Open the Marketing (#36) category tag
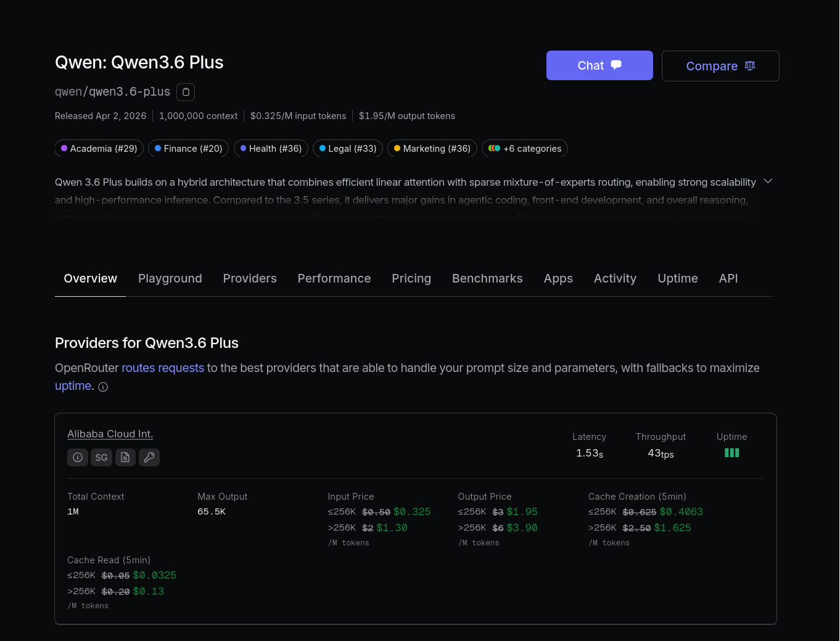 (x=432, y=149)
